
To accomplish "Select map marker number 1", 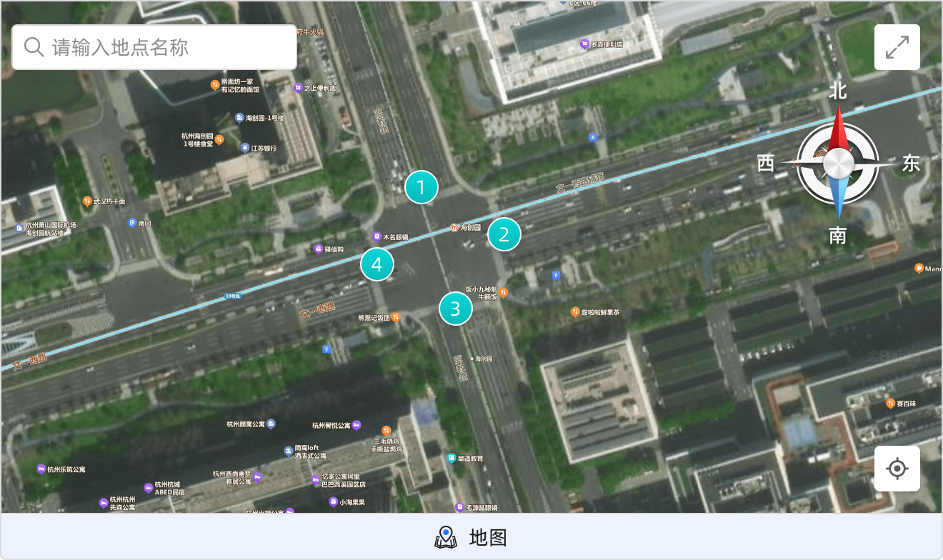I will click(x=421, y=188).
